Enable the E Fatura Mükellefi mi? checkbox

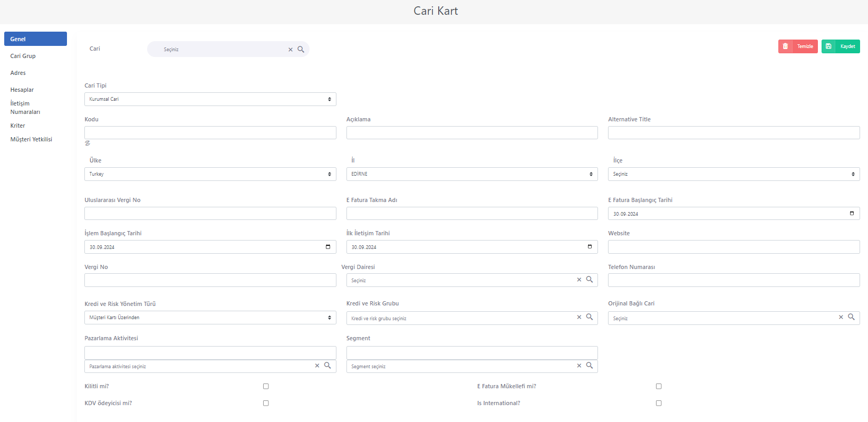tap(659, 386)
